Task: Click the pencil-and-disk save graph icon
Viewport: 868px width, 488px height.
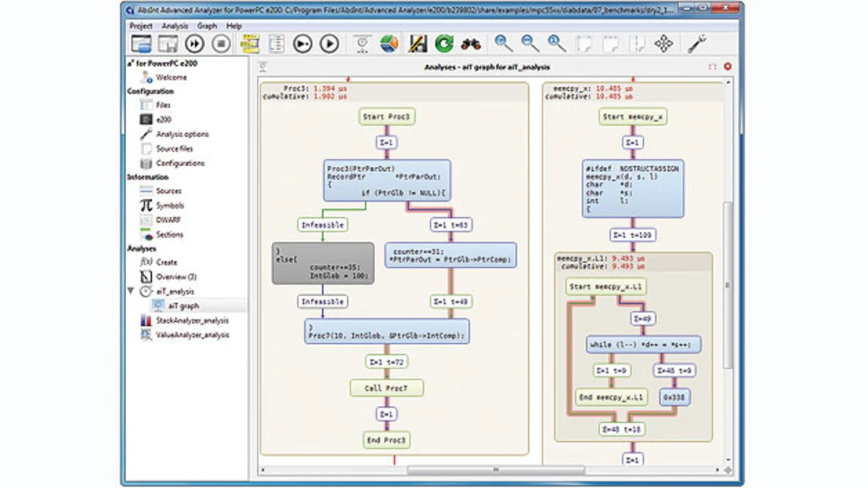Action: [x=417, y=44]
